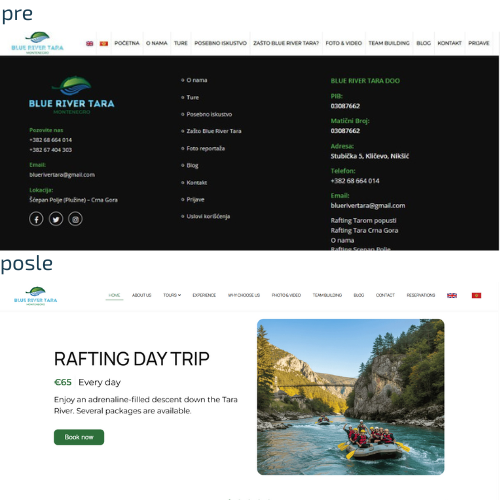Select the Montenegro flag in the top navigation
The width and height of the screenshot is (500, 500).
tap(104, 43)
